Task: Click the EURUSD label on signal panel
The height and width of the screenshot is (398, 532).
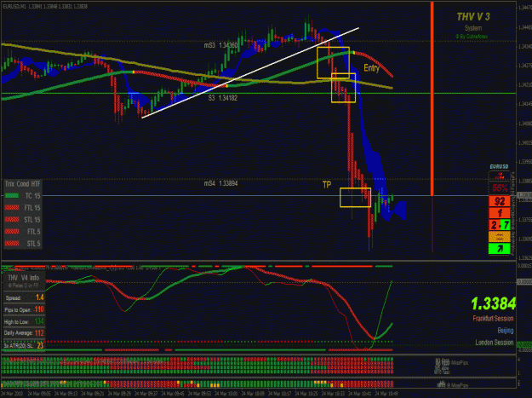Action: 499,167
